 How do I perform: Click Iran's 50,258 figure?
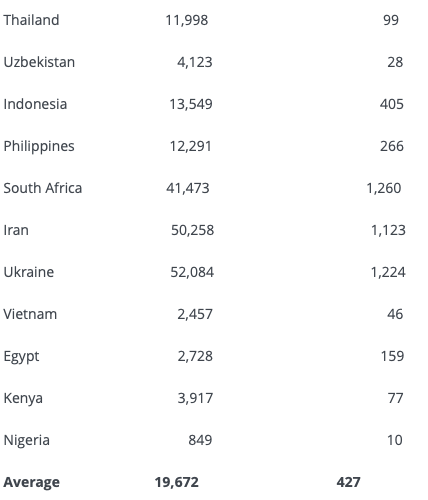[x=192, y=230]
